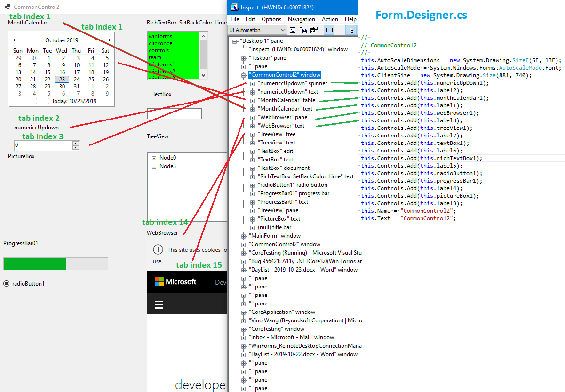The image size is (565, 392).
Task: Click the "October 2019" calendar title
Action: click(62, 40)
